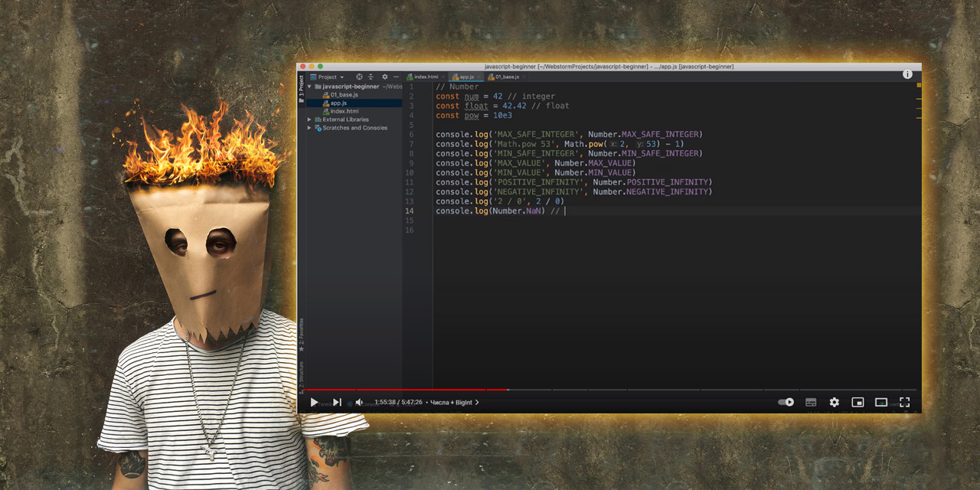Click the info icon at top-right of IDE
The height and width of the screenshot is (490, 980).
908,73
